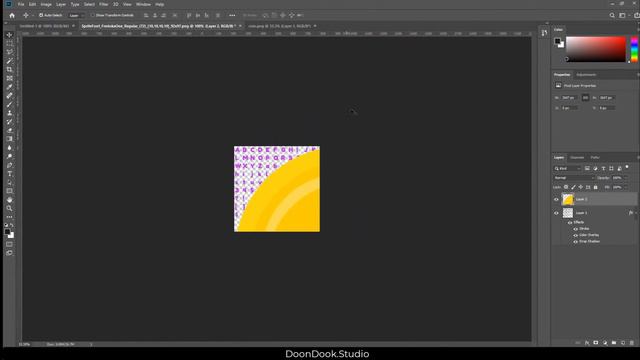This screenshot has height=360, width=640.
Task: Toggle lock all on the layer
Action: click(596, 187)
